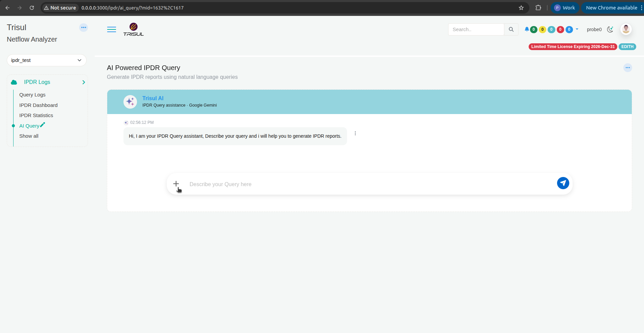
Task: Open the message kebab menu beside the greeting
Action: tap(355, 133)
